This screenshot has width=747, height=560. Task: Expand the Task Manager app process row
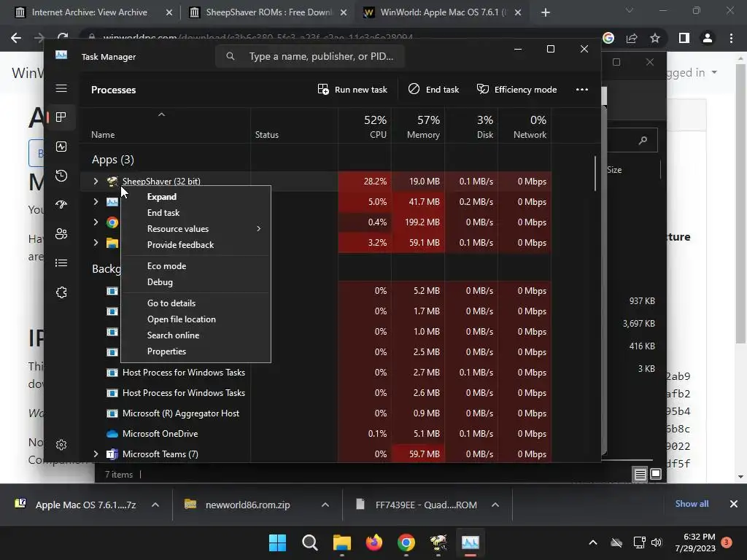[96, 201]
